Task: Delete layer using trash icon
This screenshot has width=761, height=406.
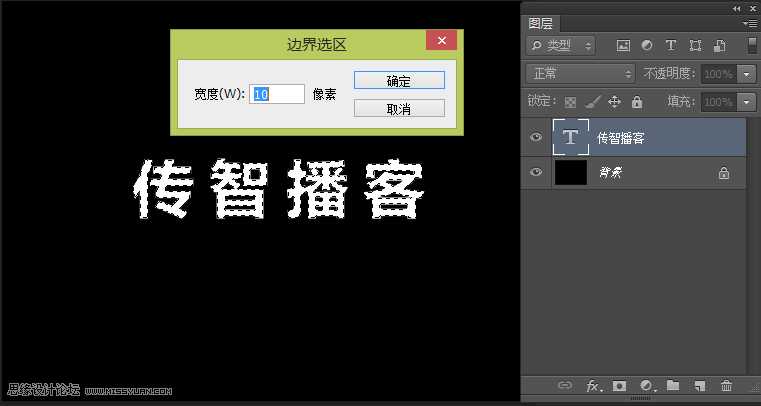Action: (727, 385)
